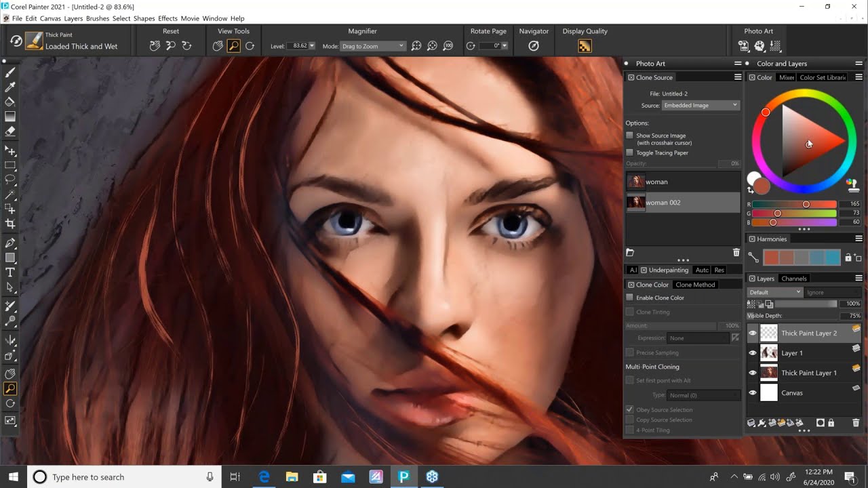Click the Rotate Page tool

[471, 45]
